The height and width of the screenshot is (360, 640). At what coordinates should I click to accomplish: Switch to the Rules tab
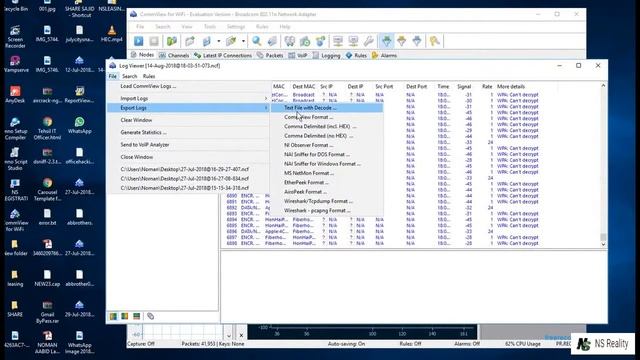tap(356, 55)
